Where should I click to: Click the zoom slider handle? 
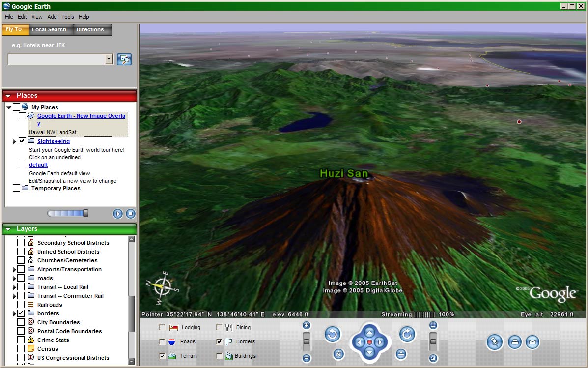[307, 342]
